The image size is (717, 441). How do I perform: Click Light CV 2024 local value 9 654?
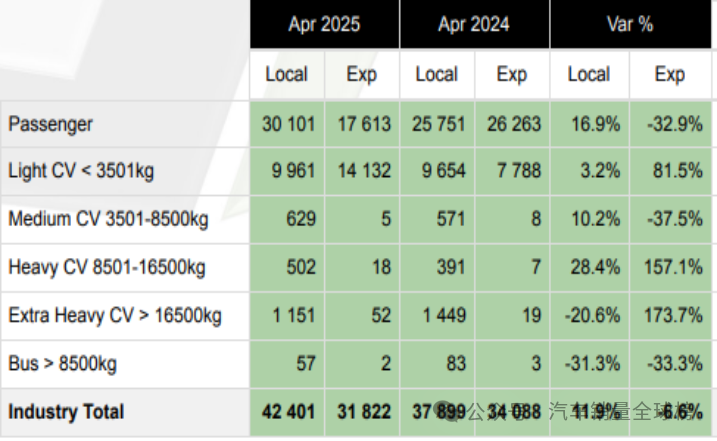click(444, 171)
